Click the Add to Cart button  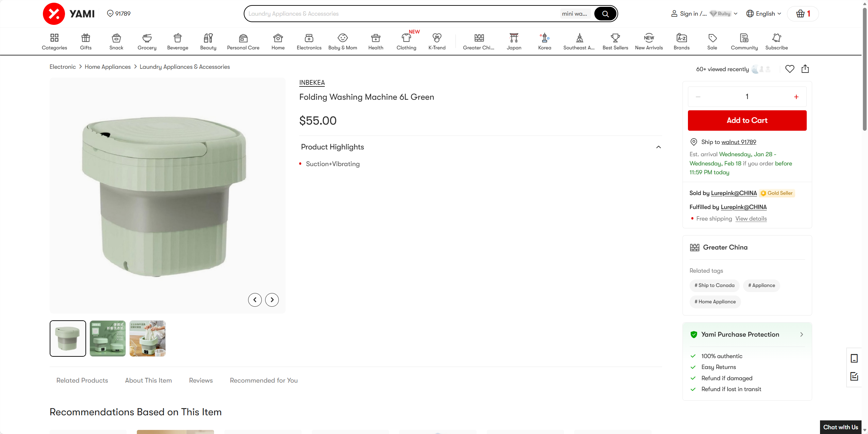tap(747, 120)
